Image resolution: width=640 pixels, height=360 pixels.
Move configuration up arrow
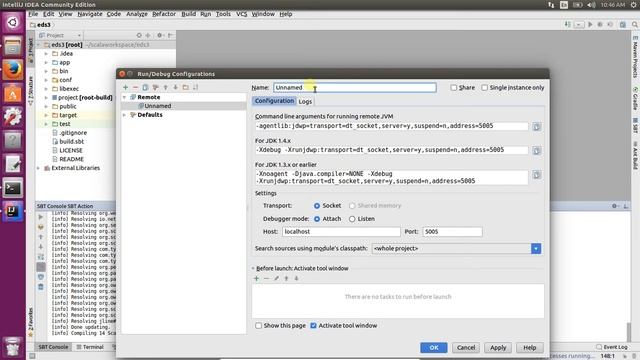165,87
